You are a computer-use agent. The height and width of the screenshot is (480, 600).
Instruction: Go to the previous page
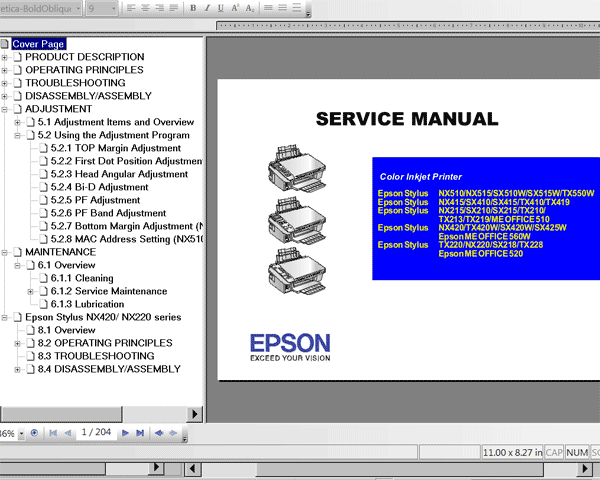click(x=68, y=433)
